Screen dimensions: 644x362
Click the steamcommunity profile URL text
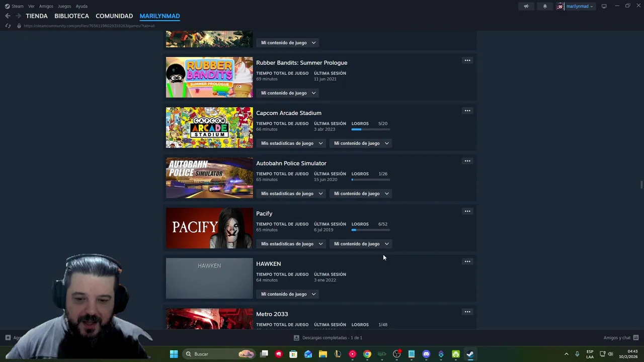pyautogui.click(x=89, y=26)
